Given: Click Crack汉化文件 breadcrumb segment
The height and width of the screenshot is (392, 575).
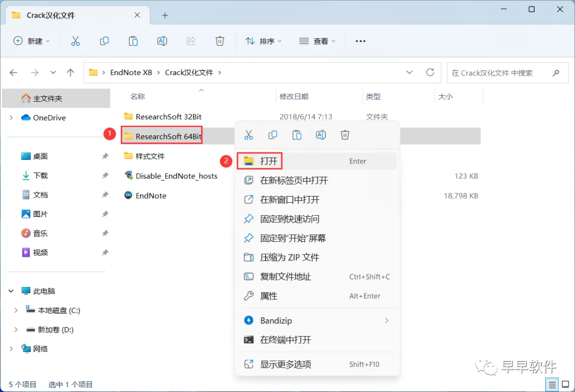Looking at the screenshot, I should click(189, 72).
